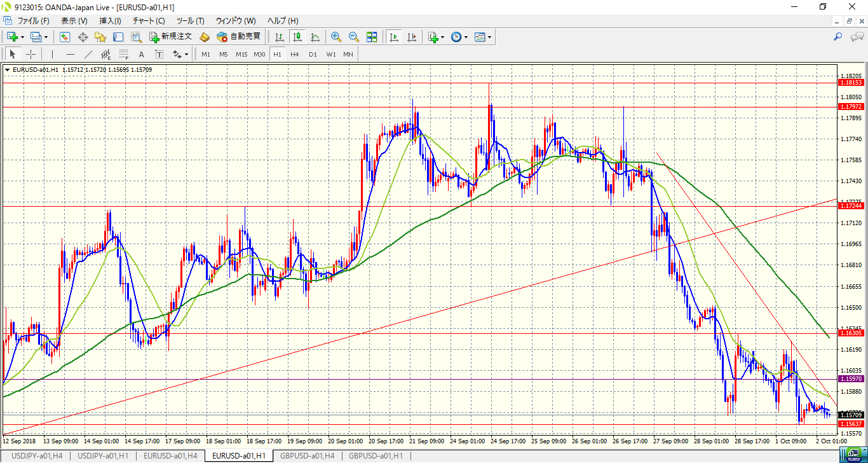The image size is (868, 463).
Task: Expand the arrows tool dropdown arrow
Action: [187, 54]
